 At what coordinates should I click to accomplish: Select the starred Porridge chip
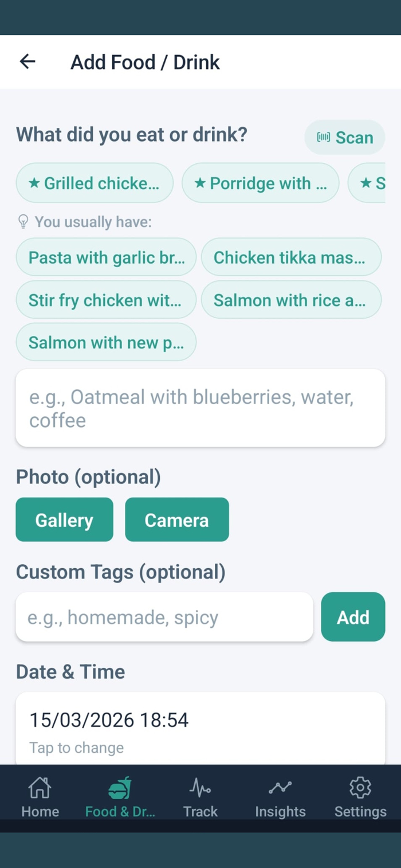pyautogui.click(x=260, y=183)
